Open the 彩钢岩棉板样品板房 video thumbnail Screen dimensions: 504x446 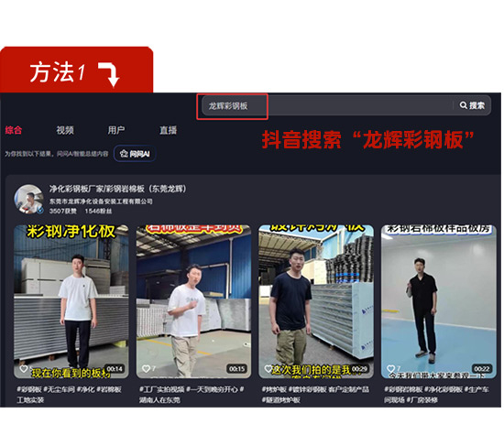click(x=438, y=301)
